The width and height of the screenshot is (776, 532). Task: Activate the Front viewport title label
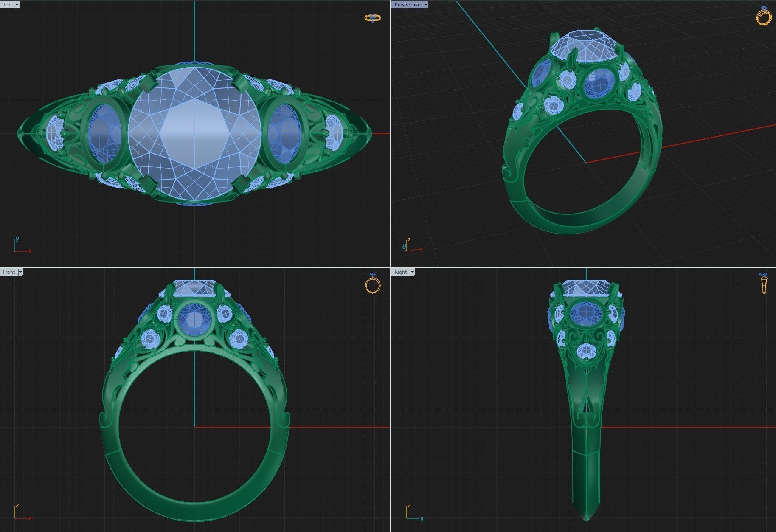pyautogui.click(x=9, y=272)
